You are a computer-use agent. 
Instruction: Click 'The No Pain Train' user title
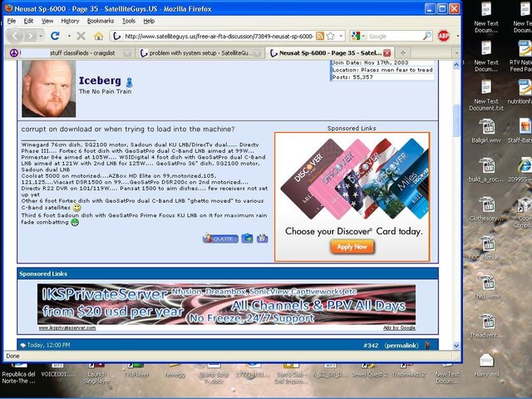click(x=105, y=91)
